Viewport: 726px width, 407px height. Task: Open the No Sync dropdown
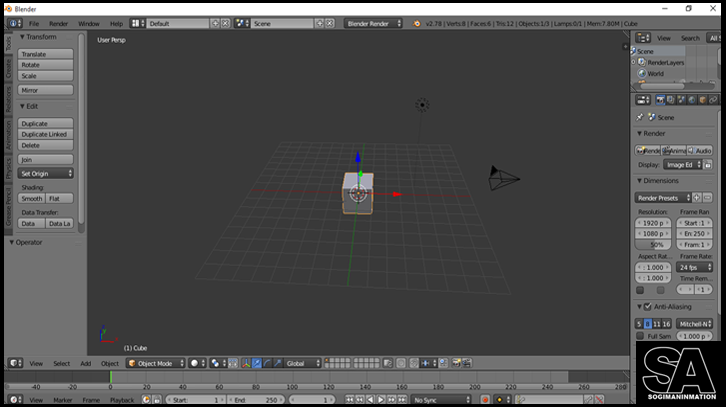pos(441,400)
